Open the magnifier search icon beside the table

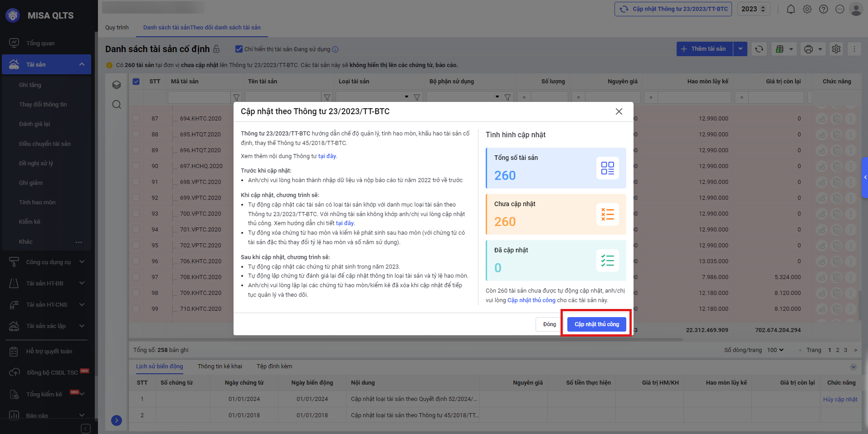pyautogui.click(x=117, y=105)
